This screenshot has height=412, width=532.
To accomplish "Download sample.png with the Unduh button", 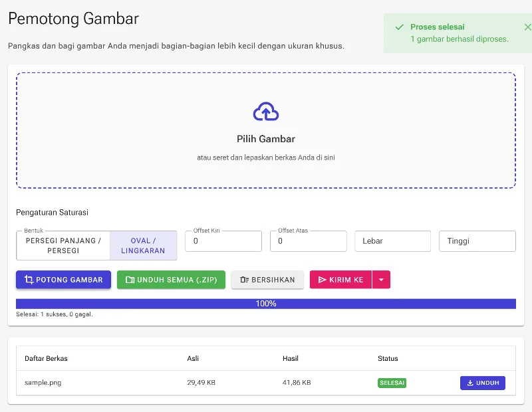I will click(x=483, y=383).
